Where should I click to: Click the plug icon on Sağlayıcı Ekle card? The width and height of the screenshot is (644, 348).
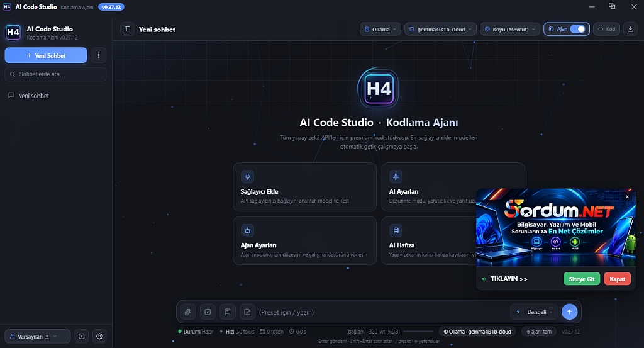click(247, 177)
